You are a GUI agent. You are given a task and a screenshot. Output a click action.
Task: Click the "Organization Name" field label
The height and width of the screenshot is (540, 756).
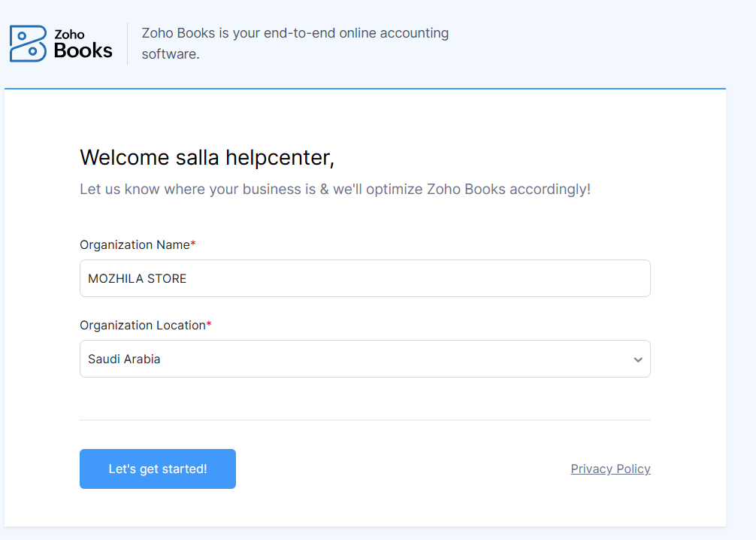pyautogui.click(x=135, y=245)
